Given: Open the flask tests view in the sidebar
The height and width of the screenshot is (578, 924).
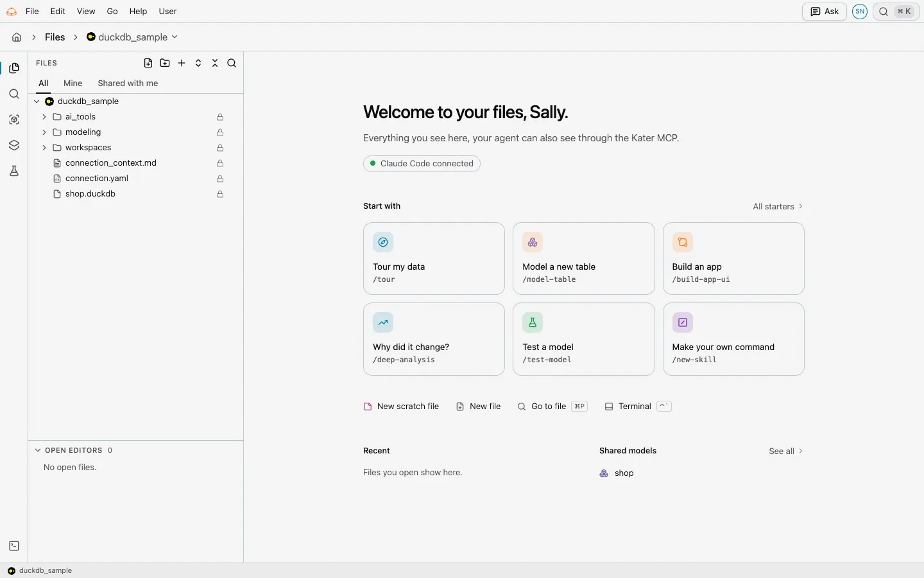Looking at the screenshot, I should (14, 171).
